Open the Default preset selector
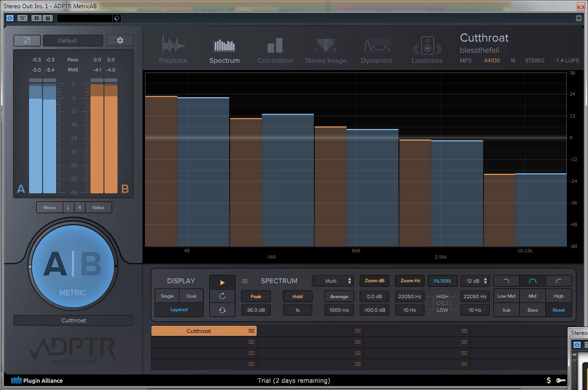The width and height of the screenshot is (588, 390). (73, 41)
